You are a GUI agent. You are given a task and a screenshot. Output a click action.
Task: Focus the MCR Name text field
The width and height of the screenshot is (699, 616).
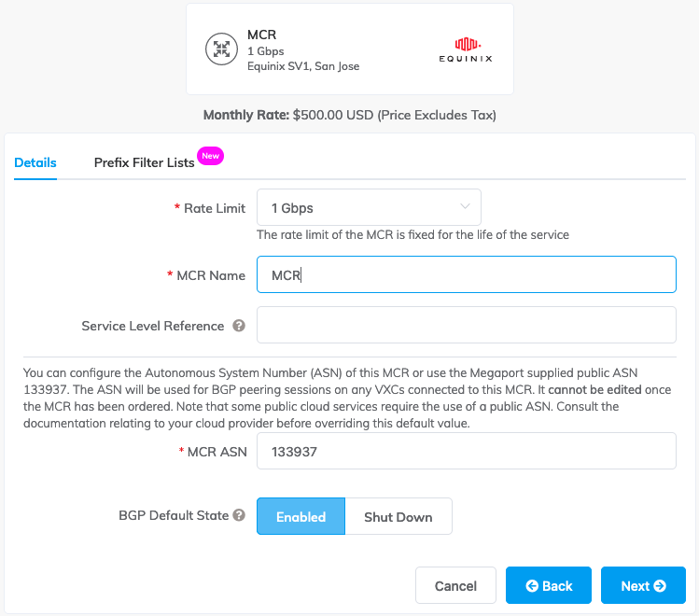tap(466, 275)
